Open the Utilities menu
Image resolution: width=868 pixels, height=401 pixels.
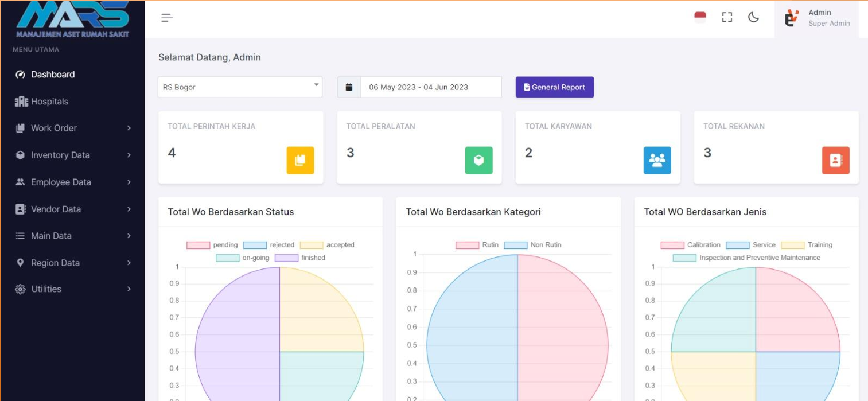[x=72, y=289]
